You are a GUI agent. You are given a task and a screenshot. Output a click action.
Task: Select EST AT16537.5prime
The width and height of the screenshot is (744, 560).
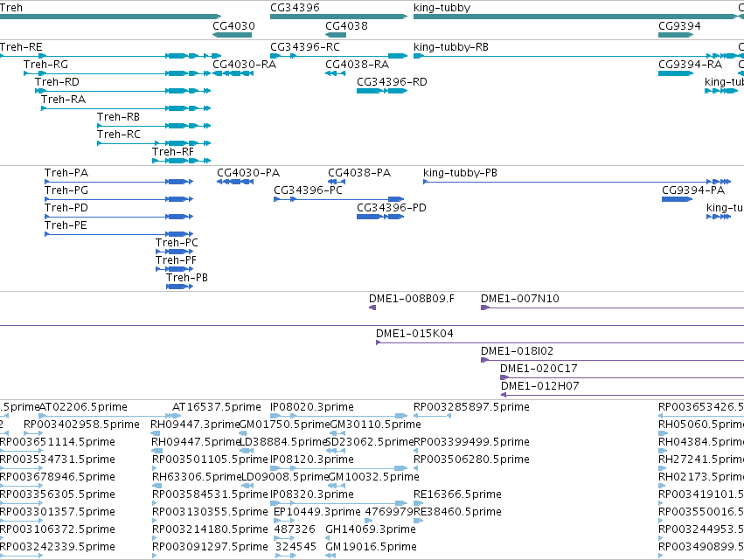pyautogui.click(x=216, y=407)
